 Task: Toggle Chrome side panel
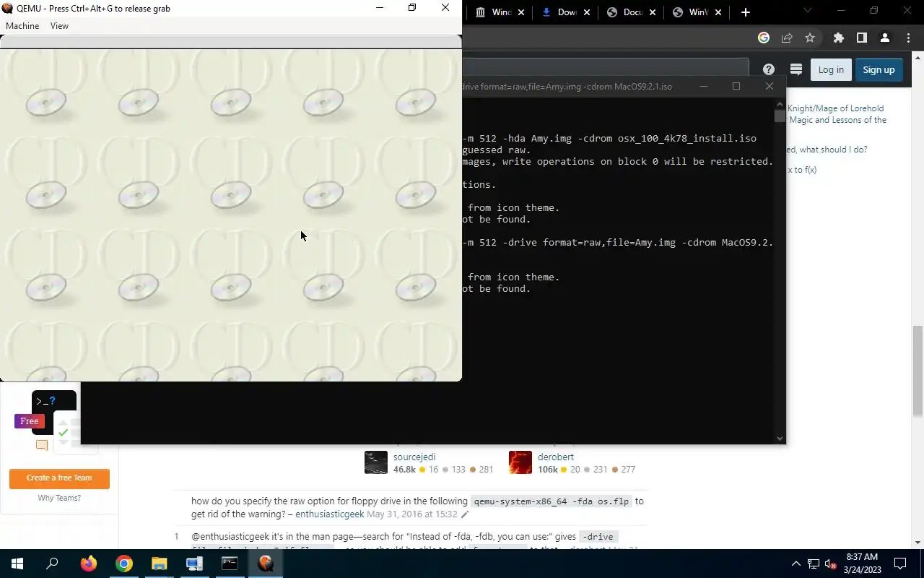click(x=862, y=38)
